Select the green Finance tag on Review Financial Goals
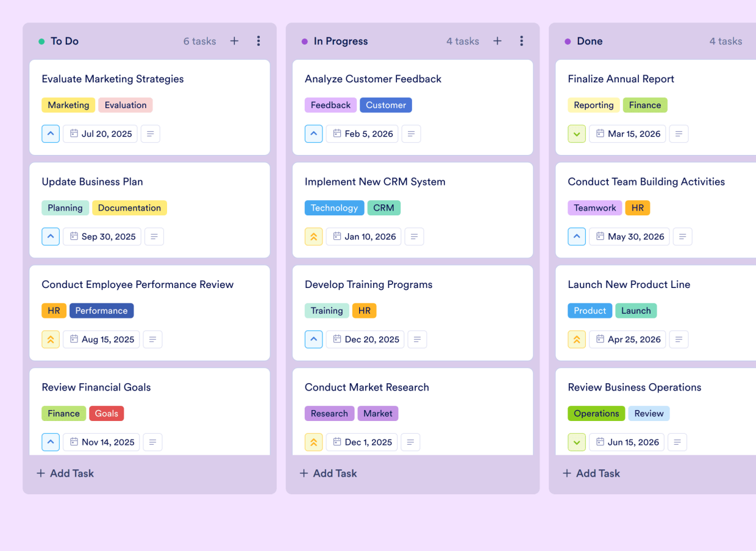Image resolution: width=756 pixels, height=551 pixels. (x=63, y=413)
